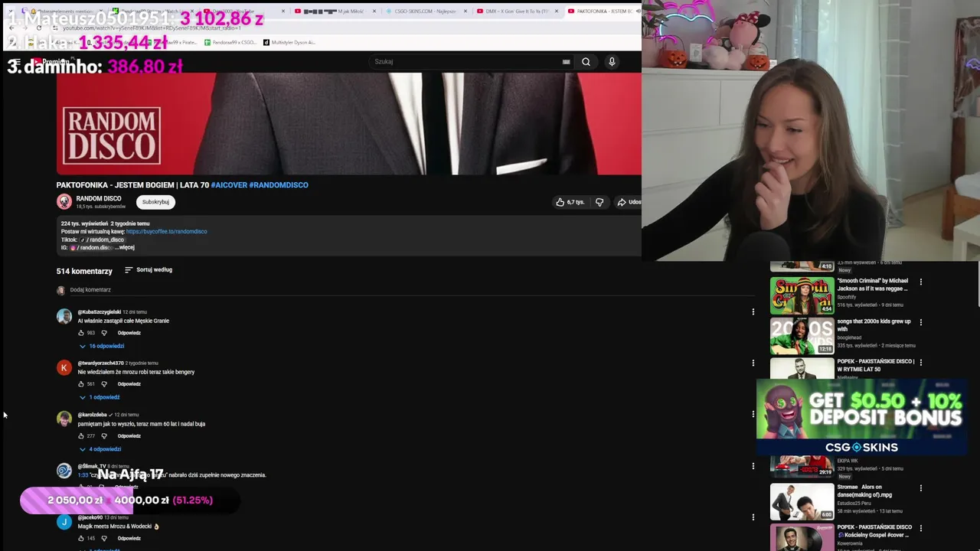Viewport: 980px width, 551px height.
Task: Switch to CSGO-SKINS.COM browser tab
Action: pos(425,11)
